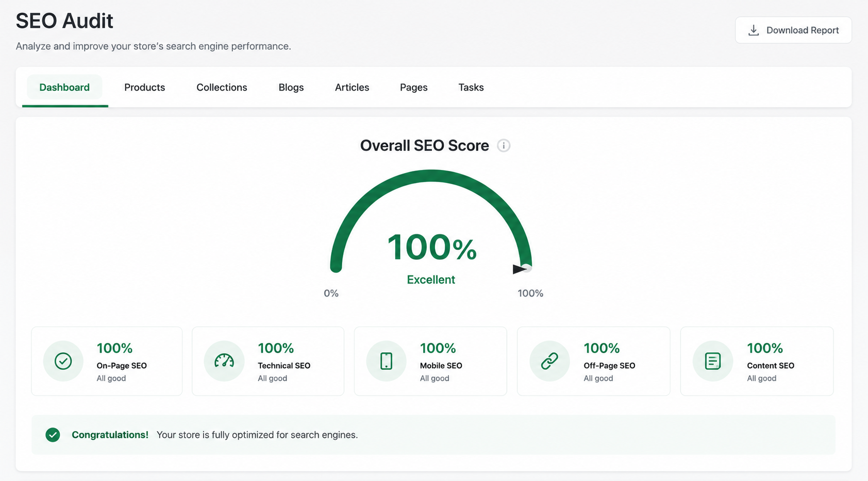Click the download arrow icon

click(x=754, y=30)
